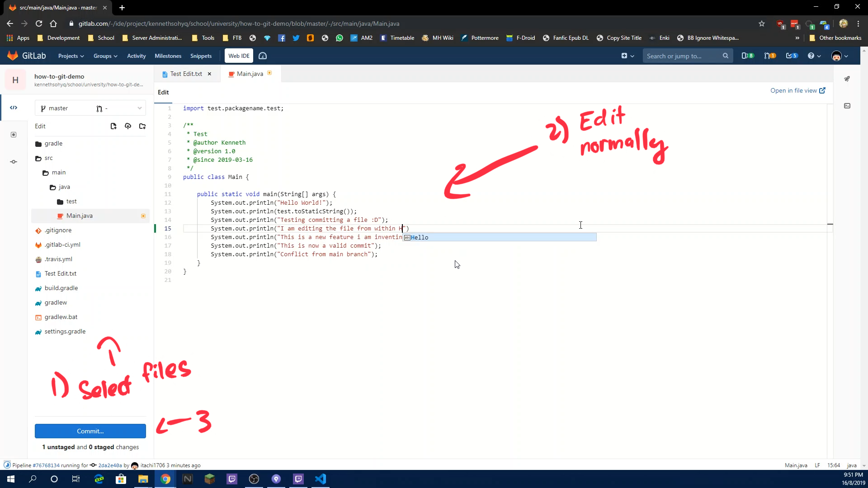Open the Issues counter showing 8
868x488 pixels.
click(747, 56)
